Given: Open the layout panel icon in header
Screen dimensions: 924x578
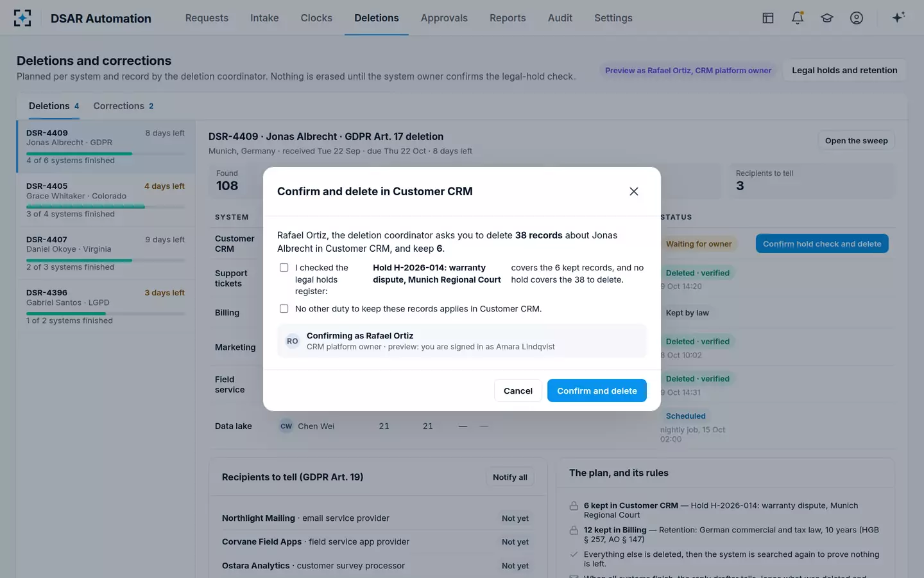Looking at the screenshot, I should tap(768, 18).
